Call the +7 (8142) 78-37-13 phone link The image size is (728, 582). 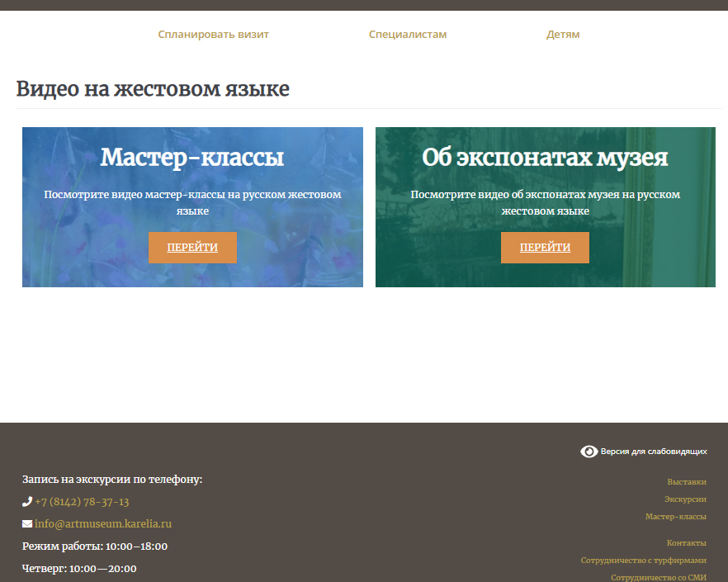click(x=82, y=502)
